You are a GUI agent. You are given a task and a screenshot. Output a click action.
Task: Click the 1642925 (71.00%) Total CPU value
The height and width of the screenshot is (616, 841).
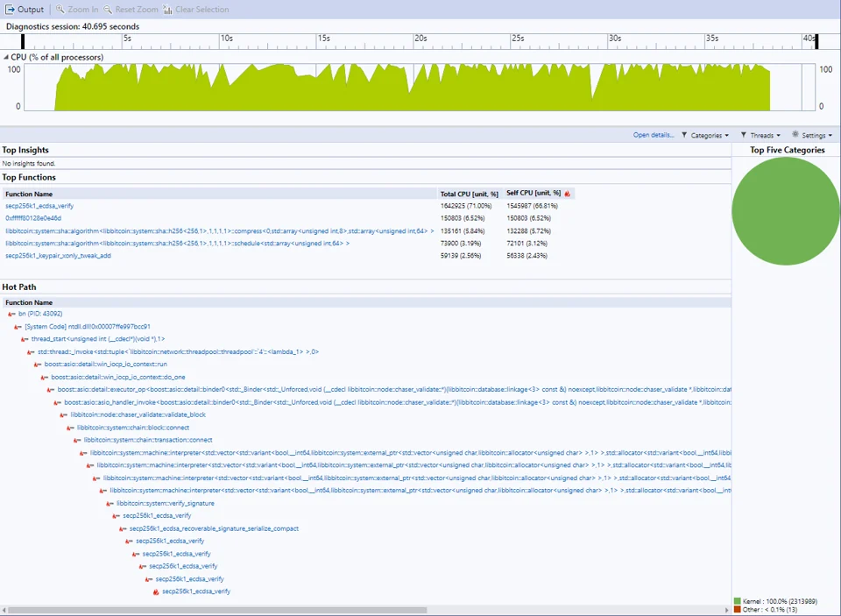click(466, 206)
